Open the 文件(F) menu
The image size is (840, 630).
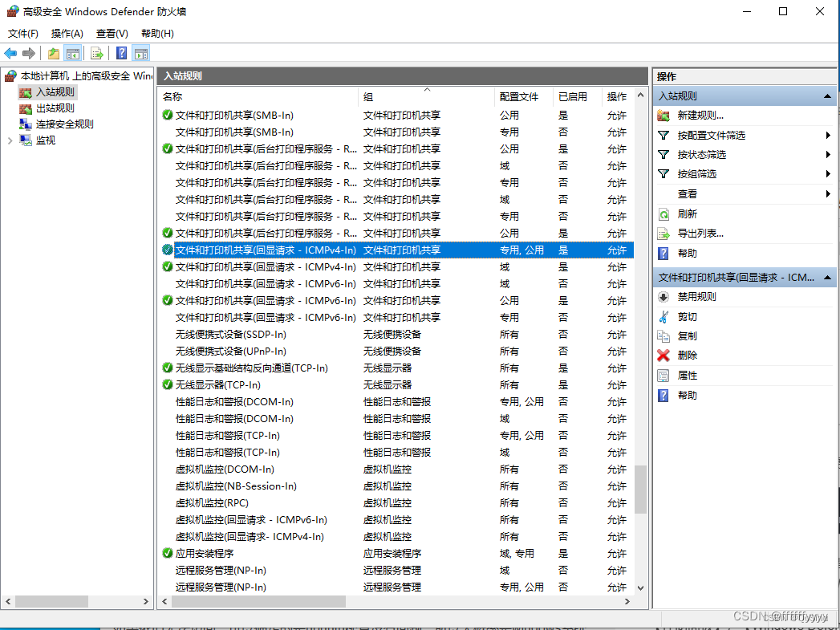(x=23, y=33)
